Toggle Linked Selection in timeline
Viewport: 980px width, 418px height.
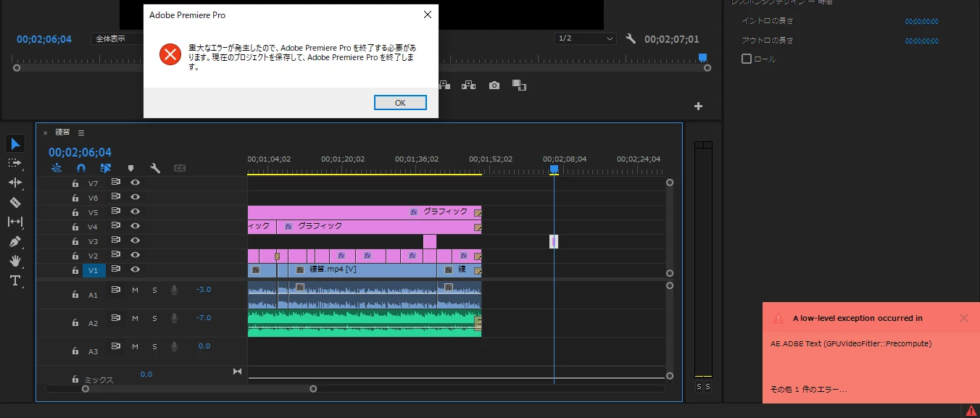click(106, 168)
